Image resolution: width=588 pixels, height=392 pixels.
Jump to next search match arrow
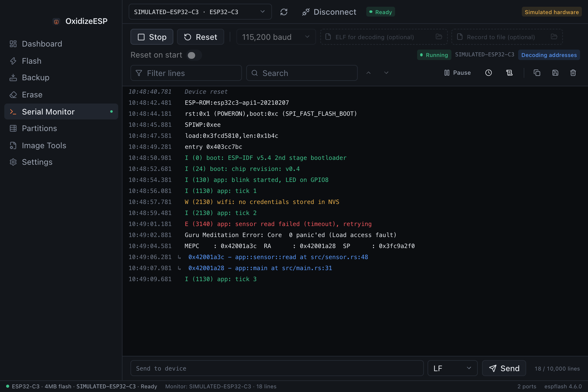(386, 73)
